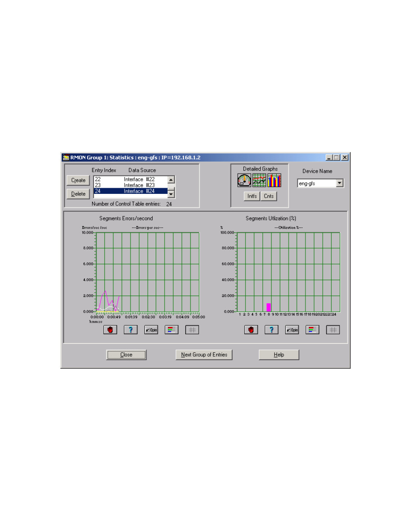This screenshot has height=532, width=411.
Task: Open the line chart detailed graph
Action: point(259,180)
